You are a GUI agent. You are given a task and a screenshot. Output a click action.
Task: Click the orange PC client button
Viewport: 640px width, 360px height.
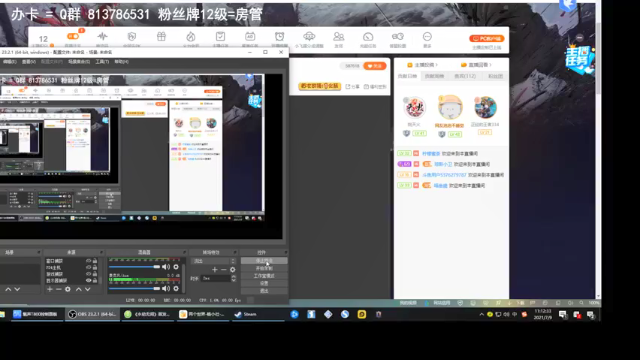click(x=487, y=38)
